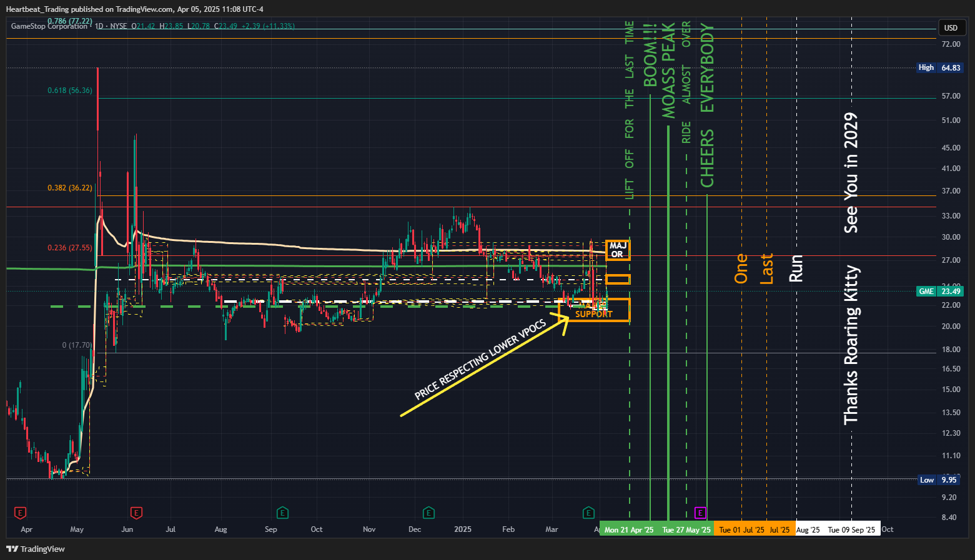Click the 72.00 price axis value

(951, 44)
